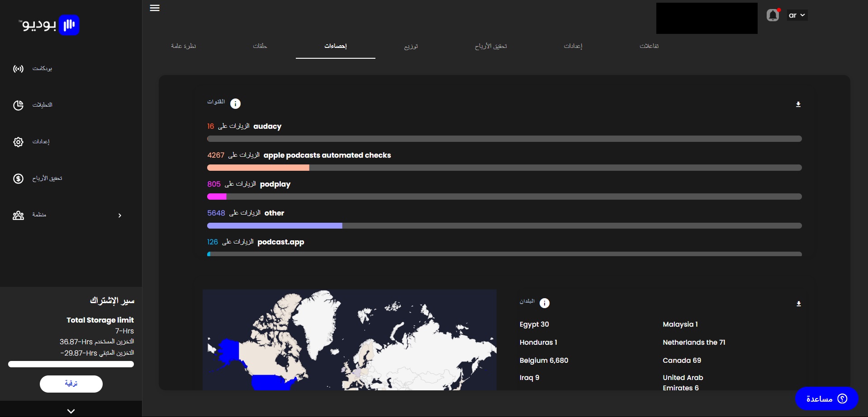Open the hamburger menu icon
Viewport: 868px width, 417px height.
tap(155, 8)
